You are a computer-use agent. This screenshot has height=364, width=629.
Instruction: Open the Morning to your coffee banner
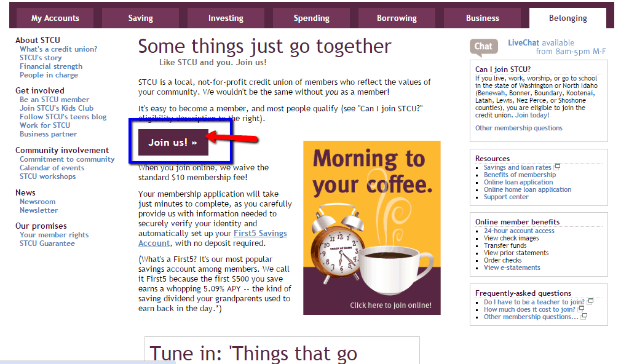tap(372, 228)
